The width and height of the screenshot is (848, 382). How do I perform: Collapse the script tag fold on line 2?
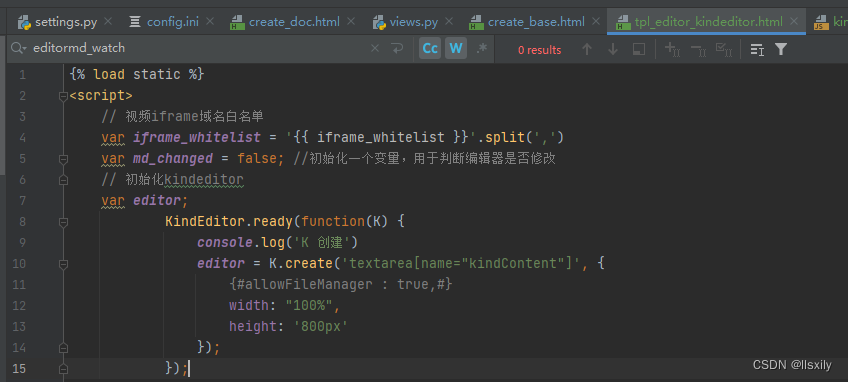click(63, 96)
